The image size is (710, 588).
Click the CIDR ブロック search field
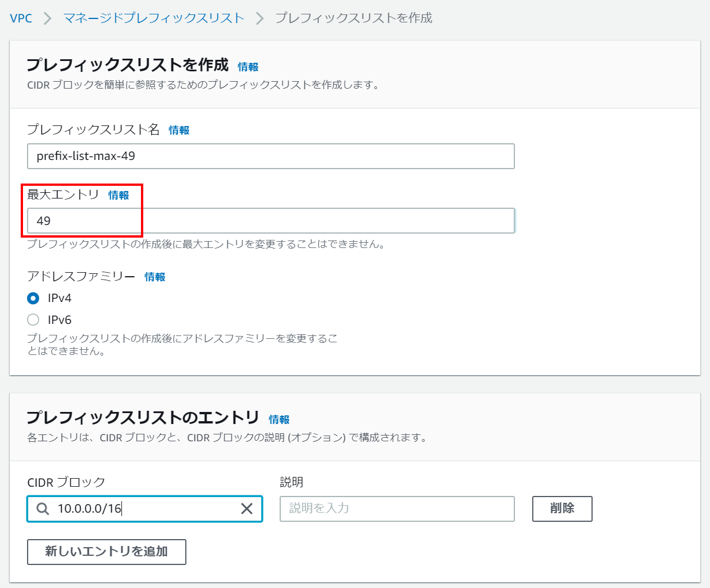[x=145, y=509]
